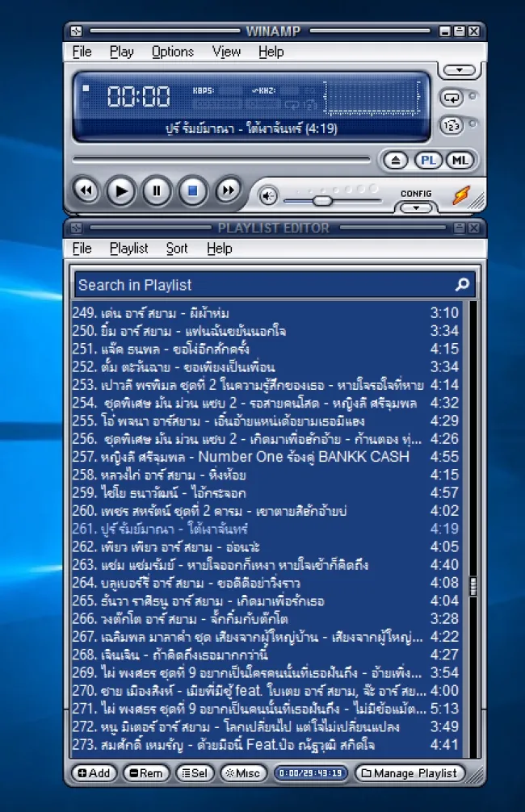Select playlist track 263

[x=266, y=564]
